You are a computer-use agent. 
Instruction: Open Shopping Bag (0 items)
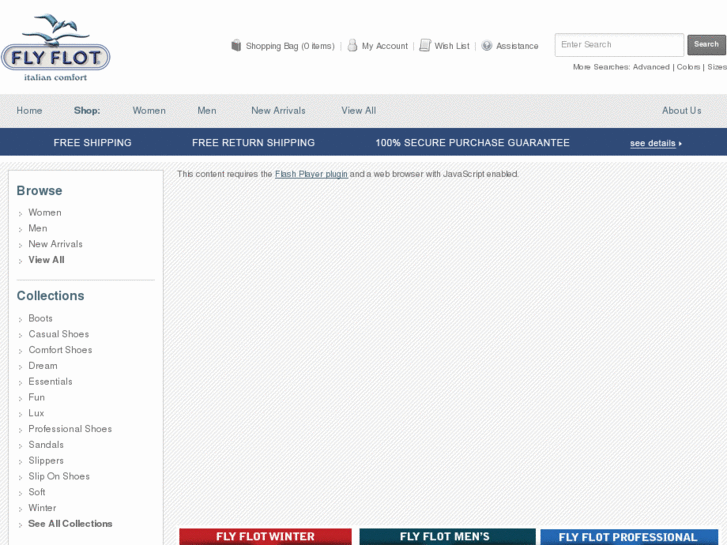[x=290, y=46]
